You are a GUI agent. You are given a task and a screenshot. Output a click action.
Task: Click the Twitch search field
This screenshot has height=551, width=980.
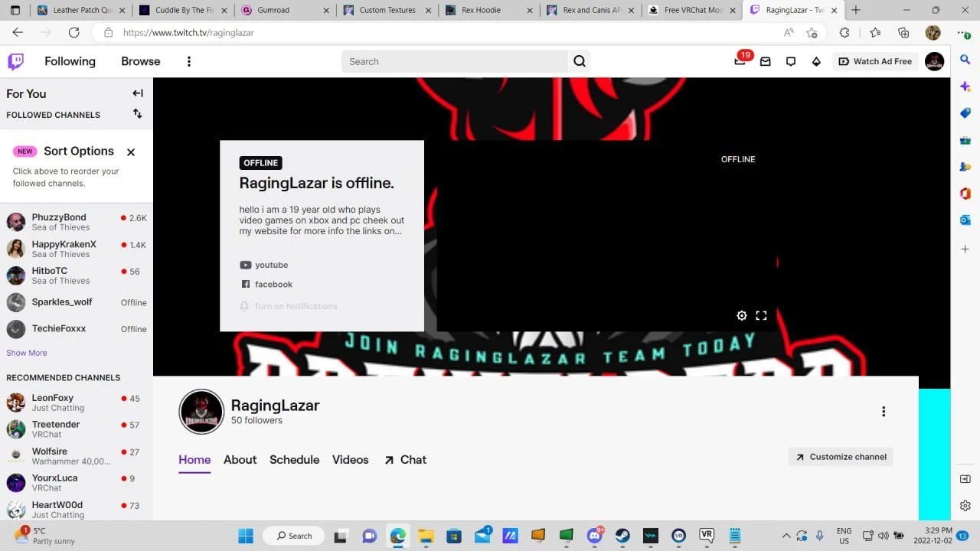click(455, 61)
